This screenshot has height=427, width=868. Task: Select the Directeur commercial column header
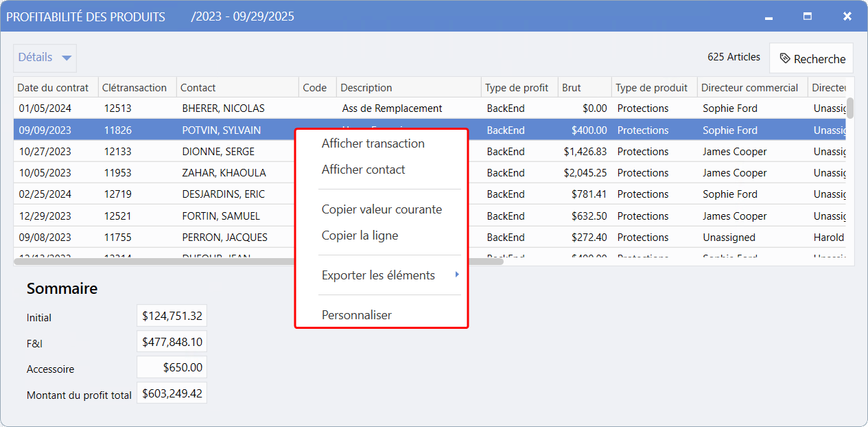click(x=749, y=88)
